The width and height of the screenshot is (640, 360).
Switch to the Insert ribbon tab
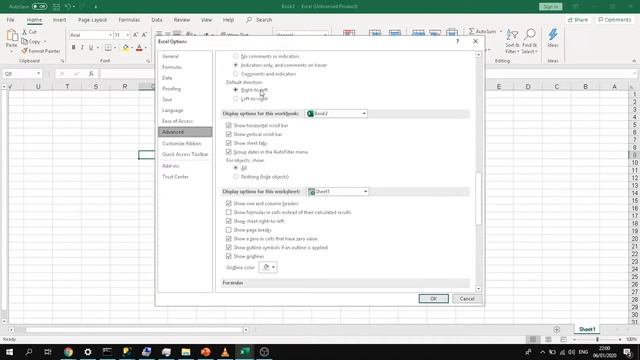pyautogui.click(x=59, y=20)
